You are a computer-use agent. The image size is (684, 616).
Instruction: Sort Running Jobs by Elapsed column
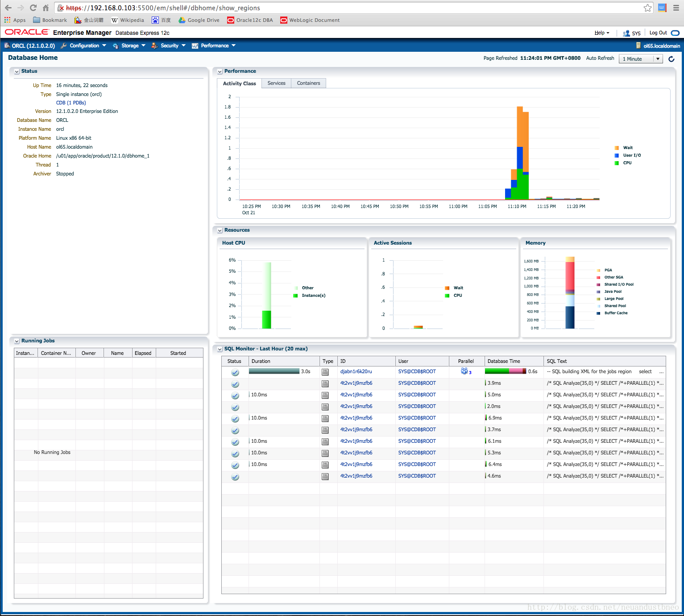(x=144, y=353)
